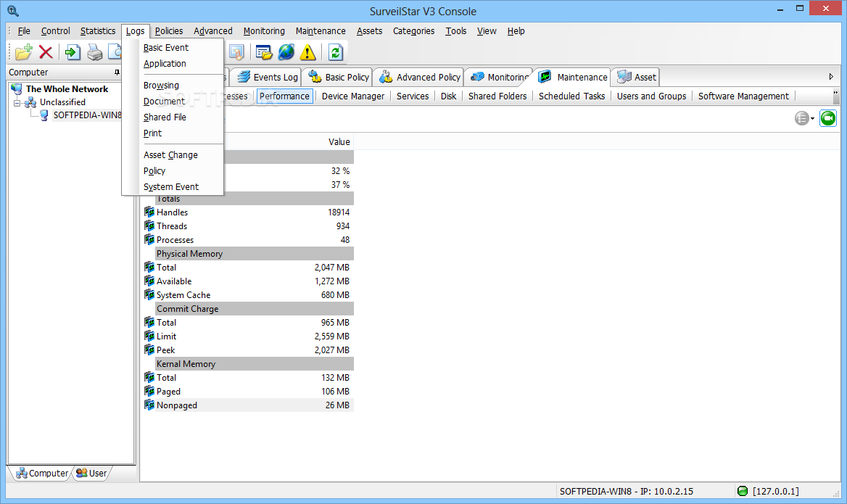Collapse the Unclassified tree node
Screen dimensions: 847x504
click(17, 102)
